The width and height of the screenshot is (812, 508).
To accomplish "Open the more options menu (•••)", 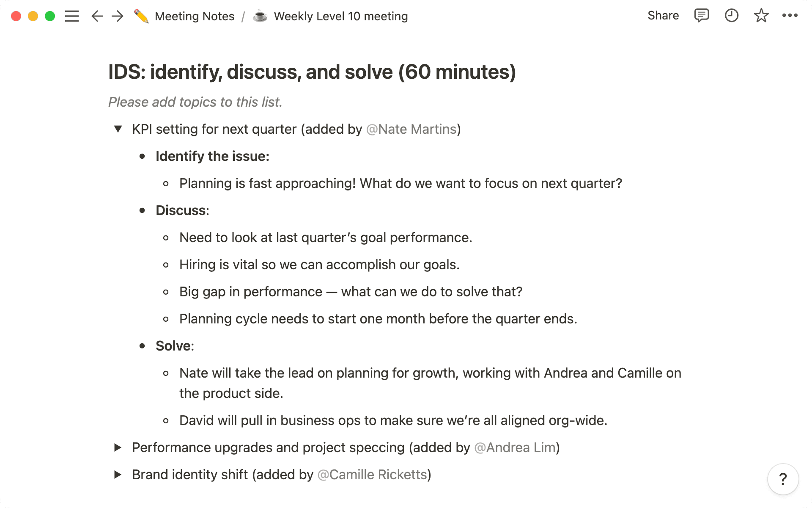I will (789, 16).
